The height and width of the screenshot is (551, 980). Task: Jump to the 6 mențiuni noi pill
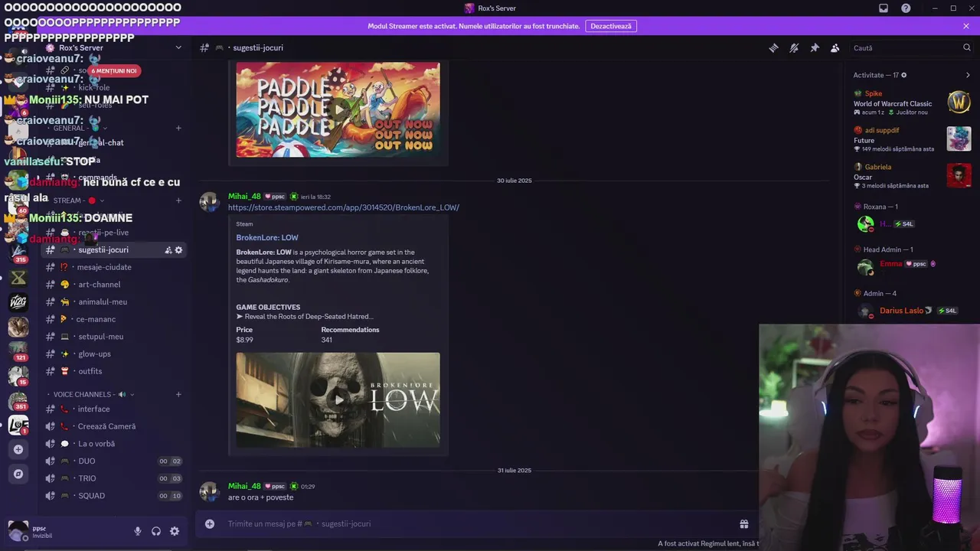click(113, 70)
